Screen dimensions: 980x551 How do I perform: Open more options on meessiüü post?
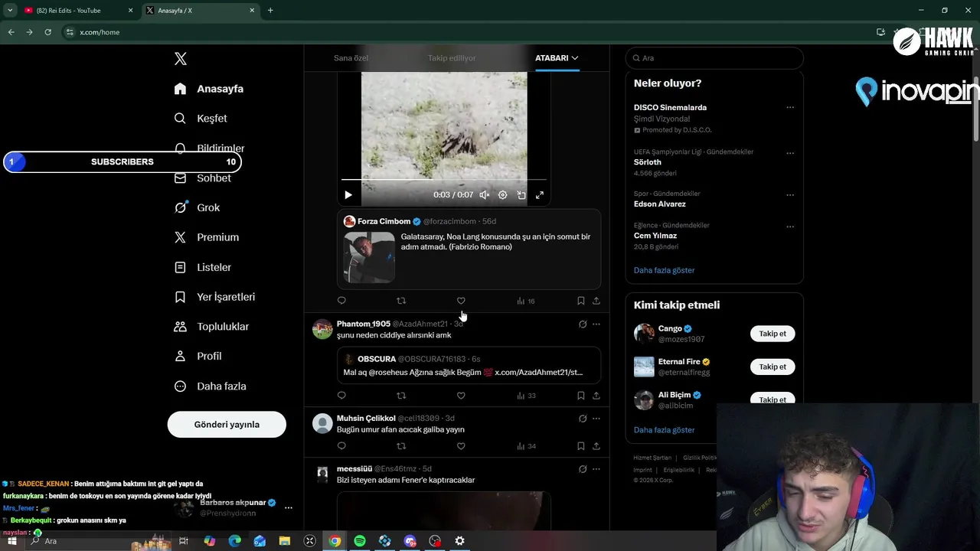[596, 469]
